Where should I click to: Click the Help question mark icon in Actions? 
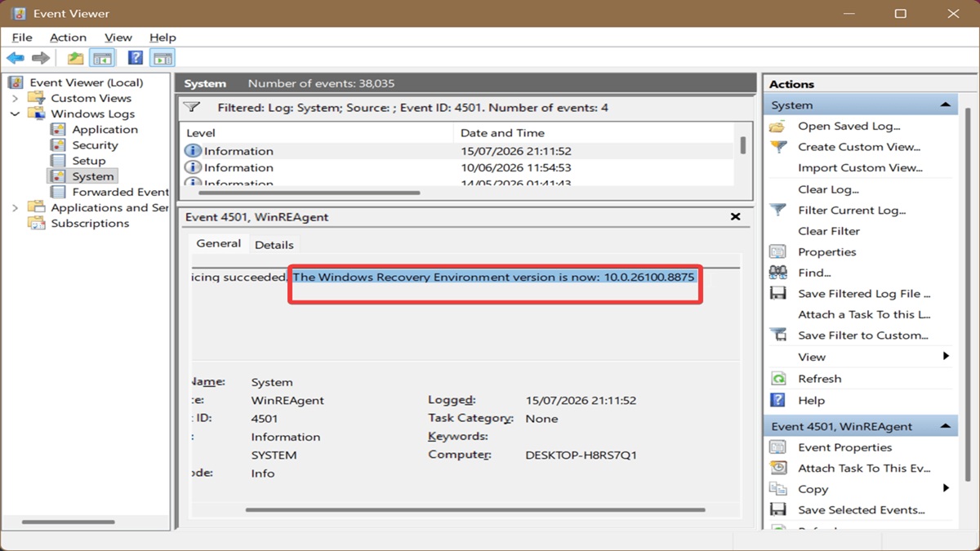coord(778,400)
